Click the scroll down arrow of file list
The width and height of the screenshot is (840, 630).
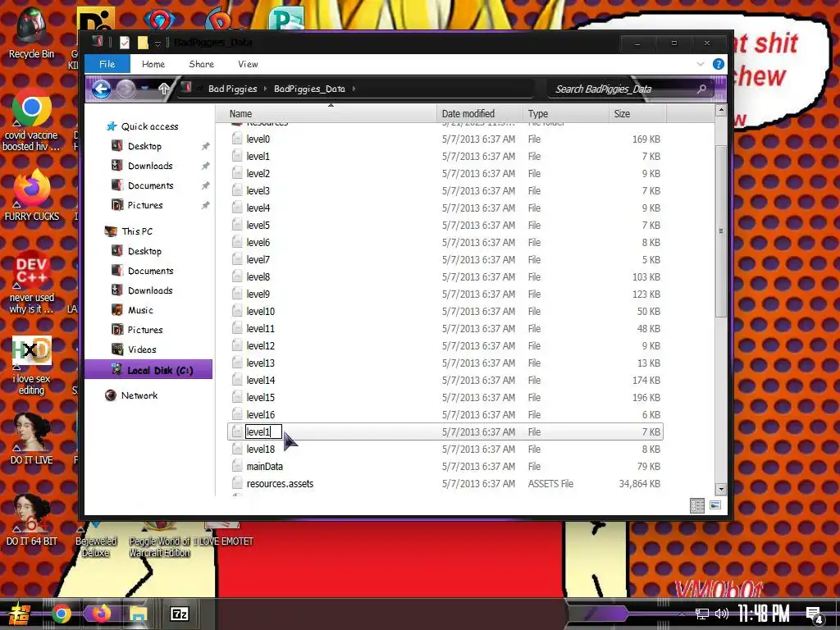(x=720, y=489)
